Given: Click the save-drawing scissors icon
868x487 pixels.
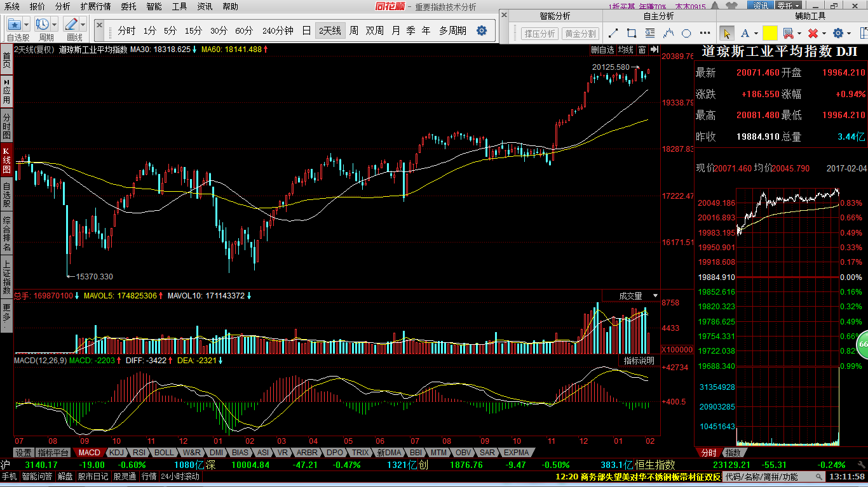Looking at the screenshot, I should coord(788,33).
